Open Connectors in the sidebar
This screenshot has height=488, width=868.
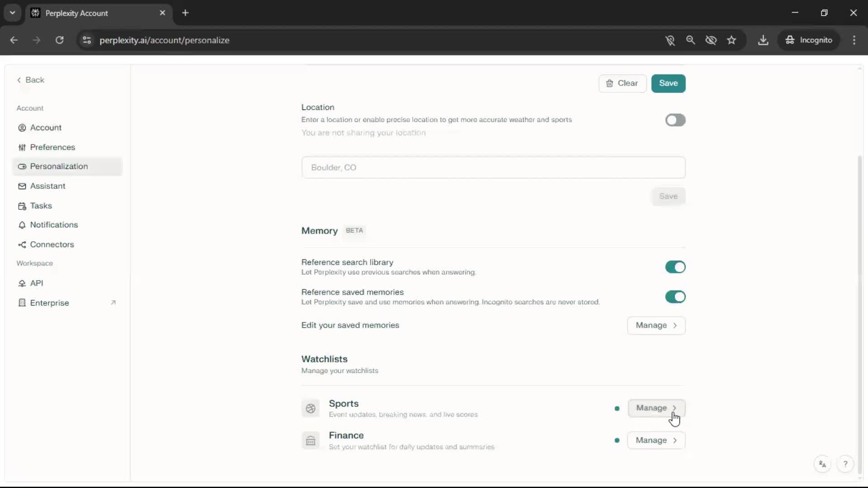click(x=52, y=244)
